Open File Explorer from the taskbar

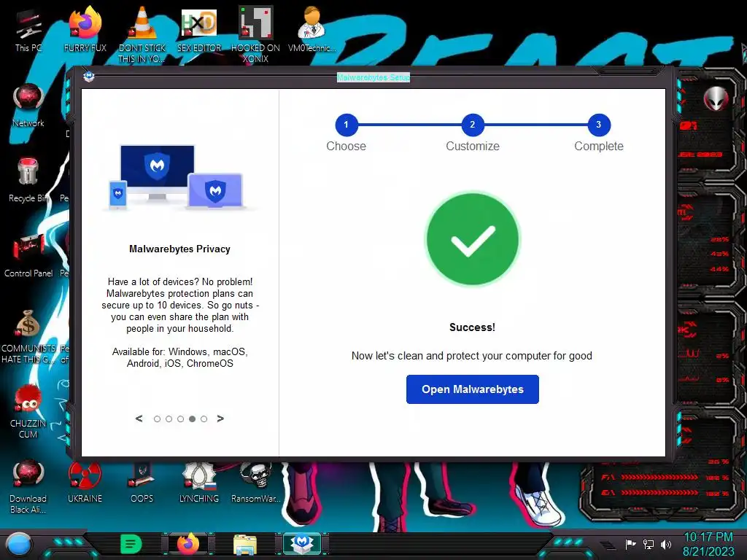pos(245,544)
